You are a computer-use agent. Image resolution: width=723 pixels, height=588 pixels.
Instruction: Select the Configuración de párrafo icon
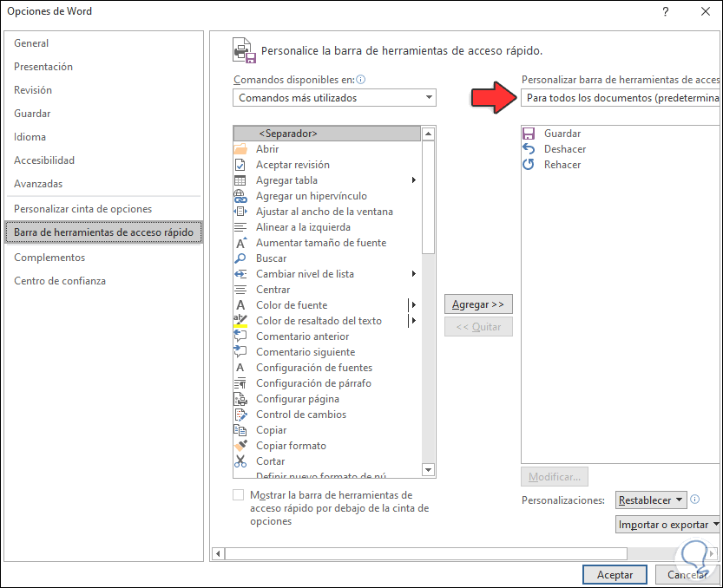pyautogui.click(x=240, y=383)
